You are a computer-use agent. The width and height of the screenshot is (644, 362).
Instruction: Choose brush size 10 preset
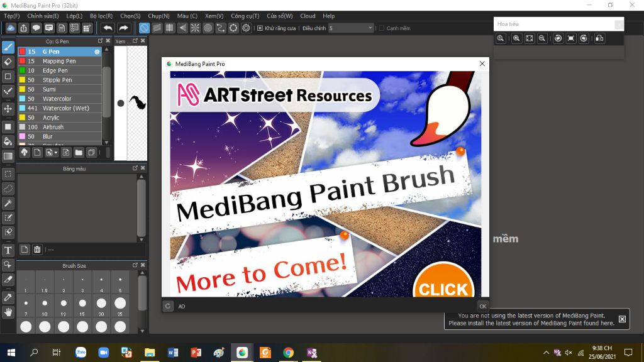pyautogui.click(x=45, y=306)
